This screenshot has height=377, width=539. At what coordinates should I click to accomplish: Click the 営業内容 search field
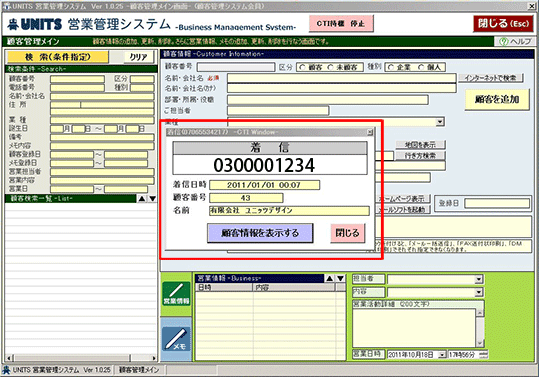(x=102, y=180)
